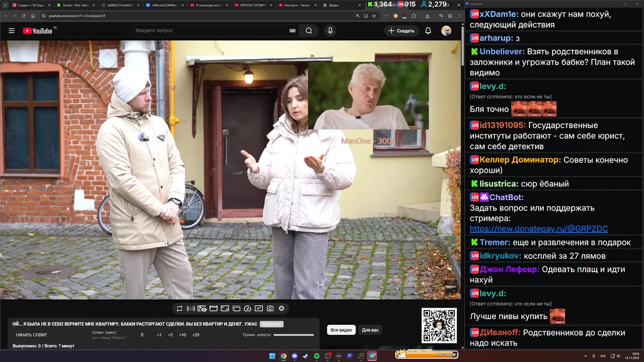Open the player toolbar settings gear
This screenshot has width=644, height=362.
point(281,308)
